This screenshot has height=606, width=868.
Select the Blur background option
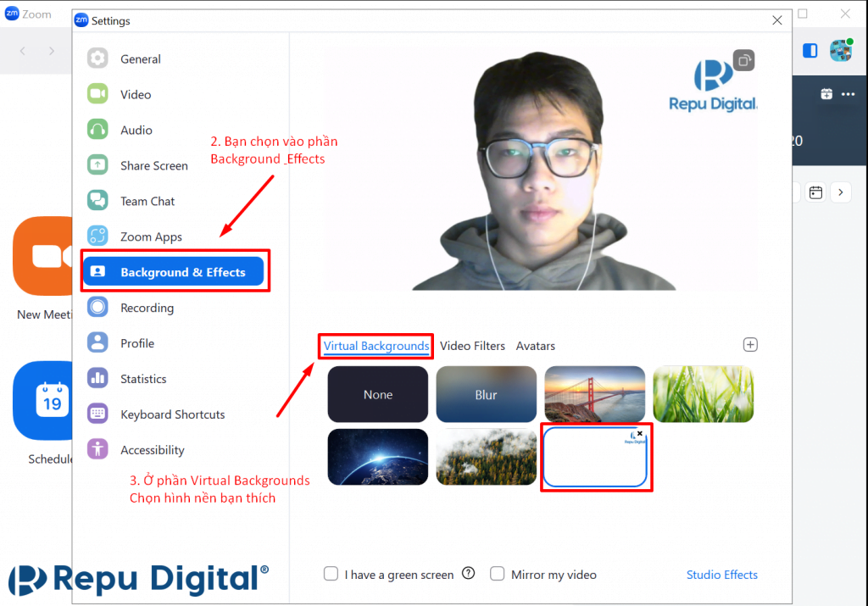(x=486, y=394)
